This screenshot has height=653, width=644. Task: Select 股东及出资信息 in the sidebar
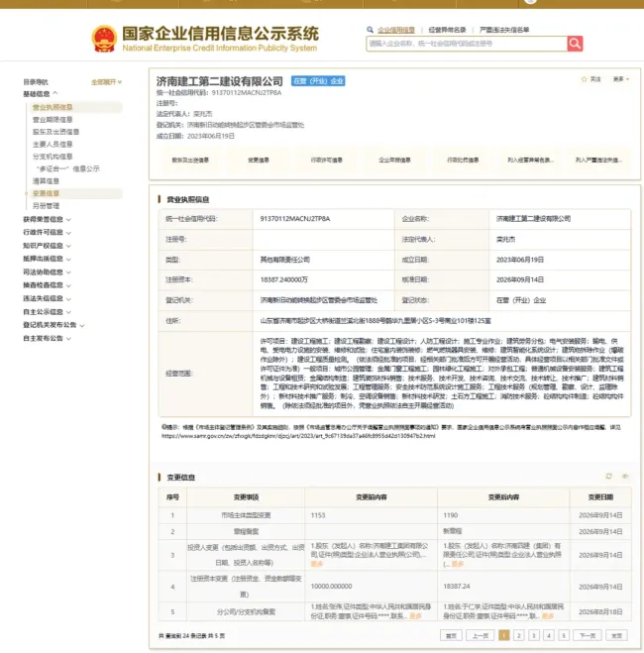(x=55, y=132)
